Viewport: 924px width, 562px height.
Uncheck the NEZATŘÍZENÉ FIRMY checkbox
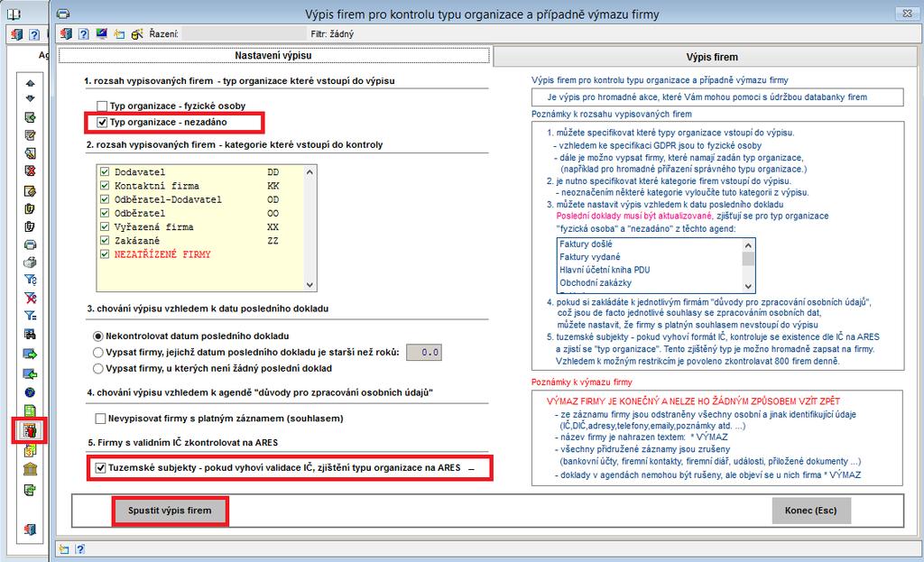pyautogui.click(x=105, y=253)
